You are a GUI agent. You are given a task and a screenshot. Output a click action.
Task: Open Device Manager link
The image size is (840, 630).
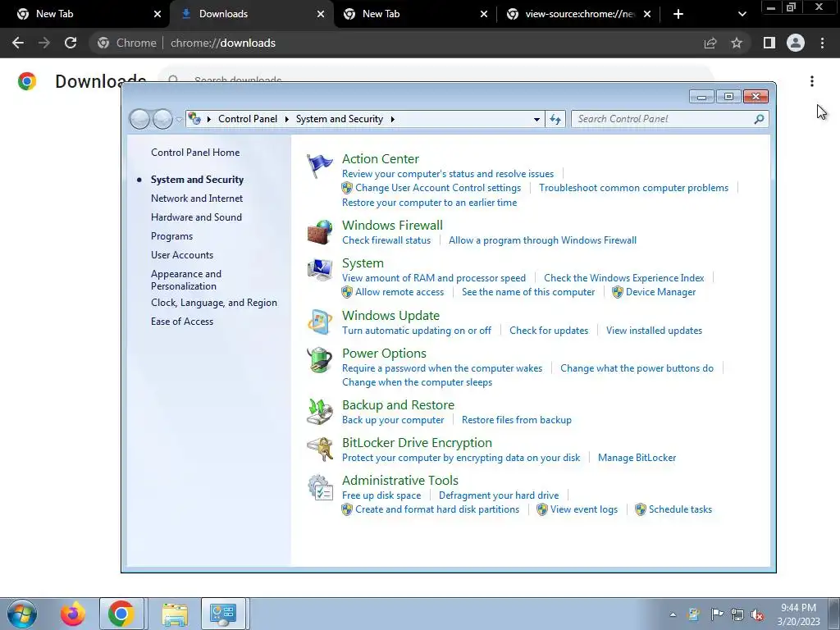pyautogui.click(x=660, y=292)
